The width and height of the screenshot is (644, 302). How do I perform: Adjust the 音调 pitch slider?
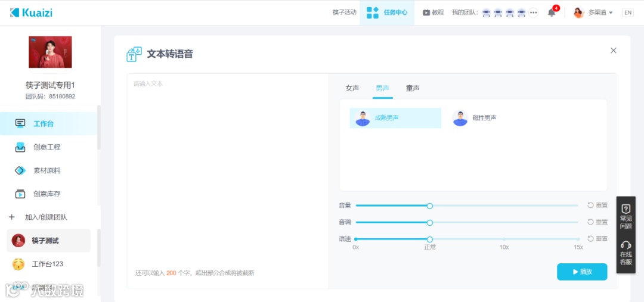click(x=429, y=222)
